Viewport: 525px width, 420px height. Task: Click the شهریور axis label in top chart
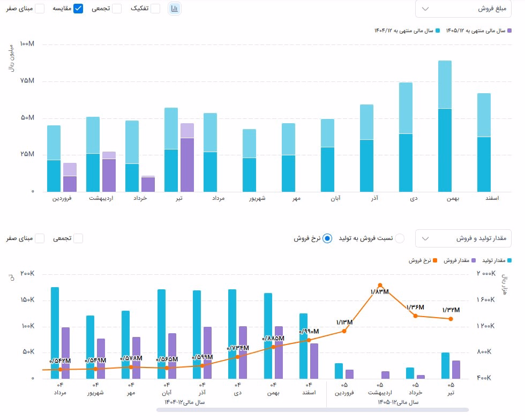click(257, 198)
